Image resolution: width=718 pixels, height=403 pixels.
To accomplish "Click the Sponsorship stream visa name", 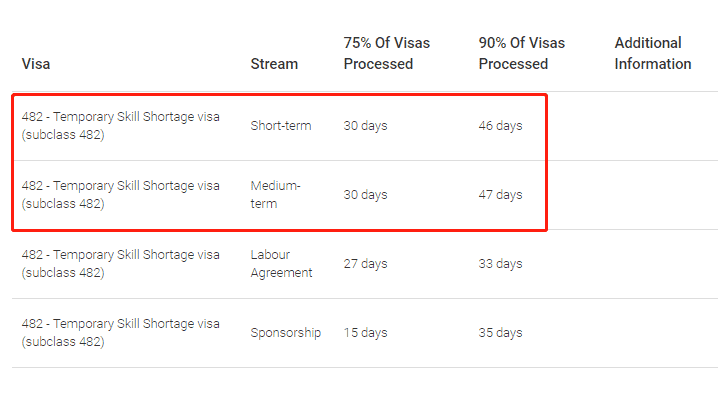I will (120, 332).
